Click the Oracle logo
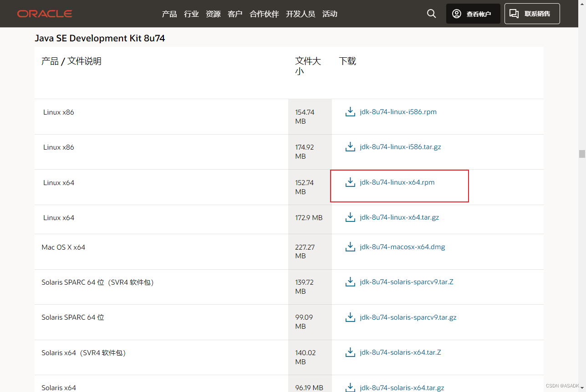This screenshot has width=586, height=392. pos(45,14)
